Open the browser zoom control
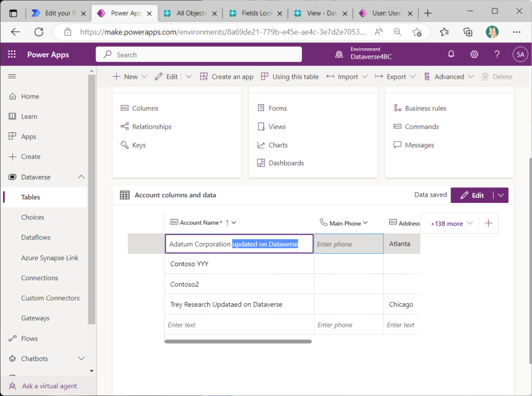Screen dimensions: 532x396 tap(397, 32)
